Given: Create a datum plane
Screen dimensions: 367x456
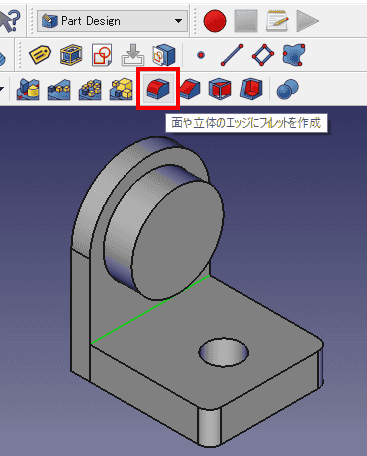Looking at the screenshot, I should [263, 54].
